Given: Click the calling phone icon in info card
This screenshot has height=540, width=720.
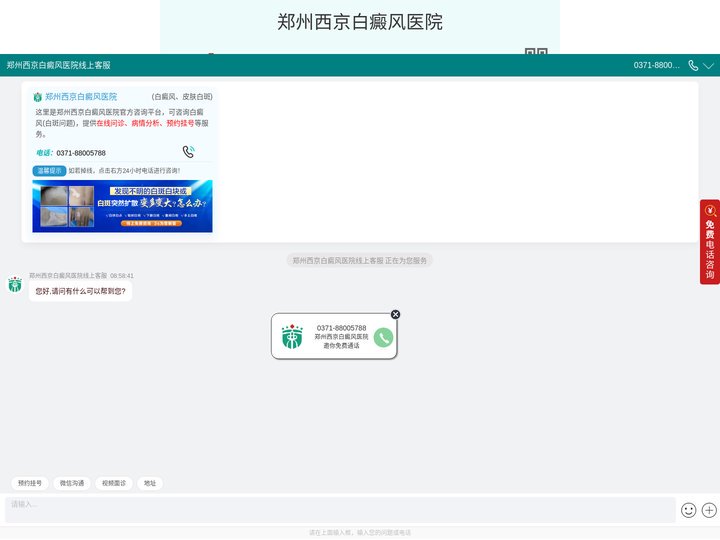Looking at the screenshot, I should pyautogui.click(x=188, y=152).
